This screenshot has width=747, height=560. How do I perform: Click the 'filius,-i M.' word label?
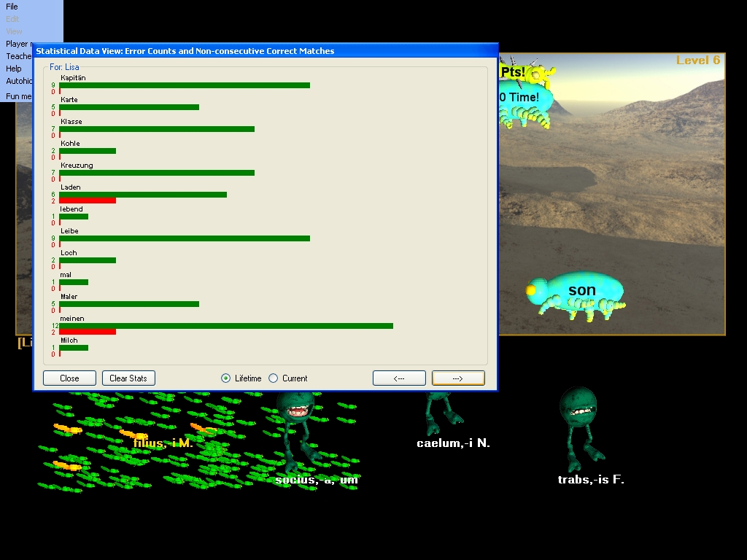click(163, 443)
